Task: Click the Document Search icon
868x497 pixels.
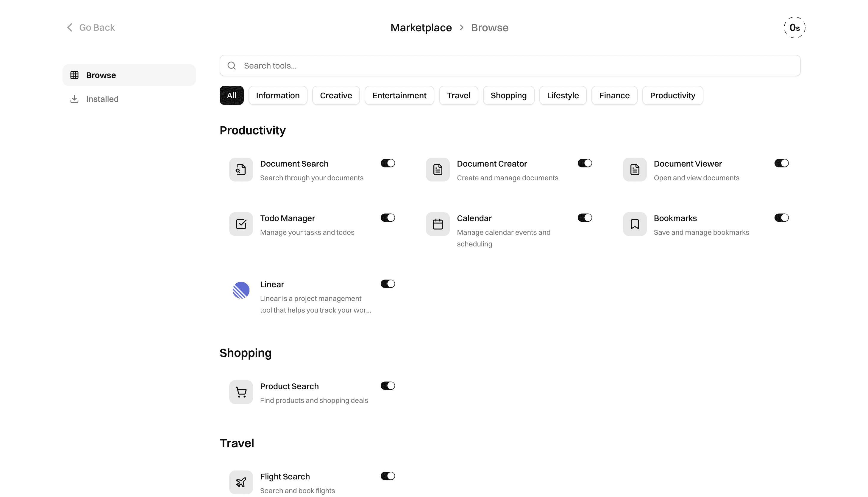Action: click(x=241, y=170)
